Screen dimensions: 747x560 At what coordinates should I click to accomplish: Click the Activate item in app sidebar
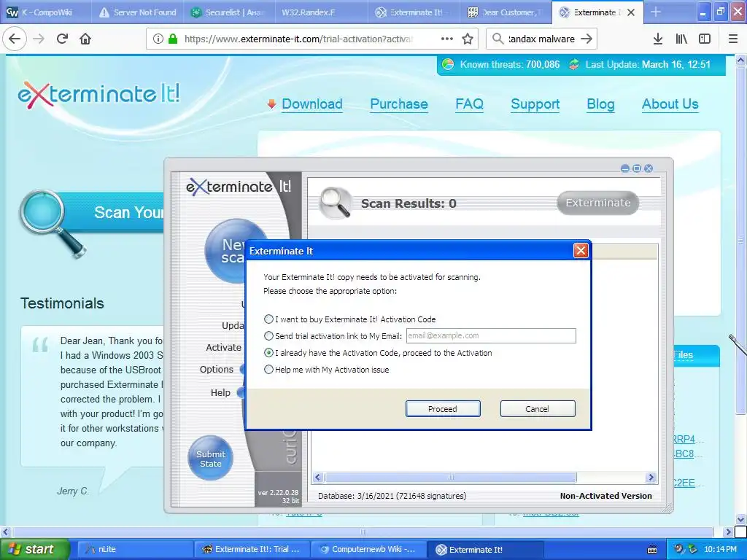click(x=223, y=347)
